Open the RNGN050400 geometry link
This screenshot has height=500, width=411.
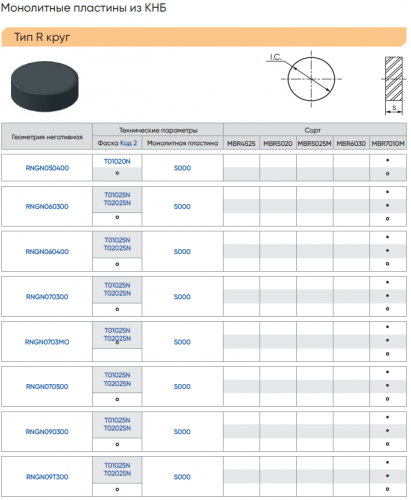pyautogui.click(x=47, y=168)
